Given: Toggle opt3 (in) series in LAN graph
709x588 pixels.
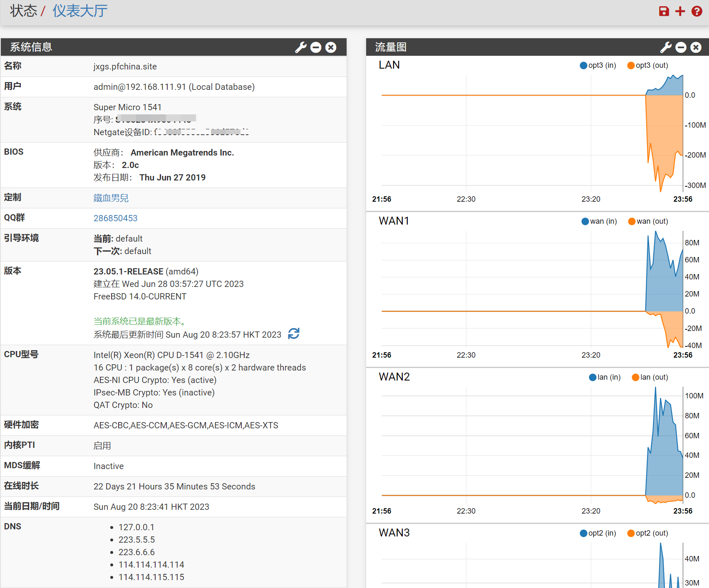Looking at the screenshot, I should pos(598,65).
